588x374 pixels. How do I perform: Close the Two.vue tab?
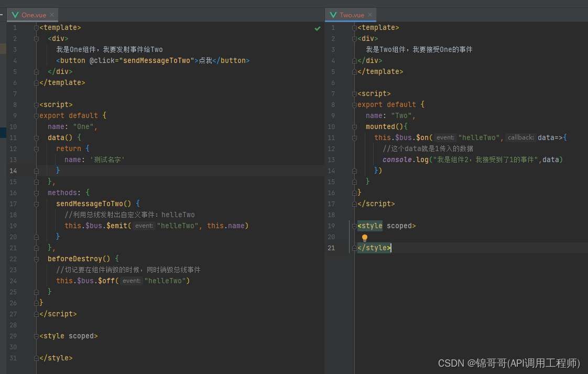pos(370,15)
